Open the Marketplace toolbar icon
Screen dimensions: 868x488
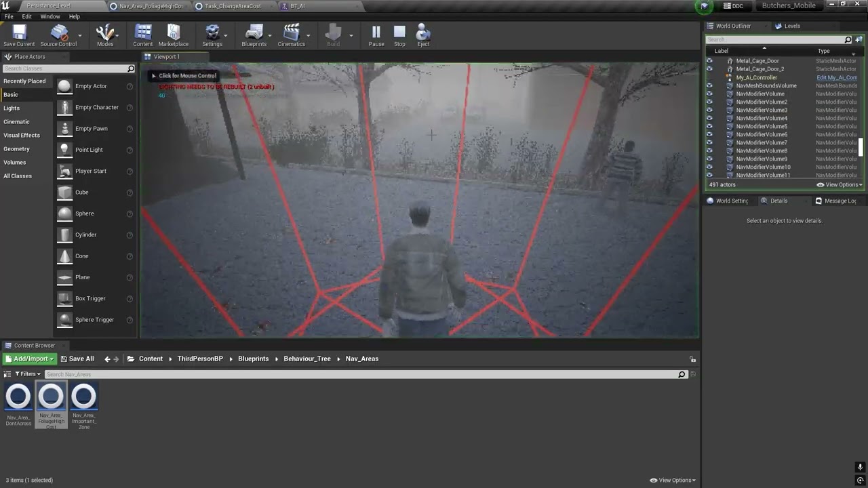(174, 33)
